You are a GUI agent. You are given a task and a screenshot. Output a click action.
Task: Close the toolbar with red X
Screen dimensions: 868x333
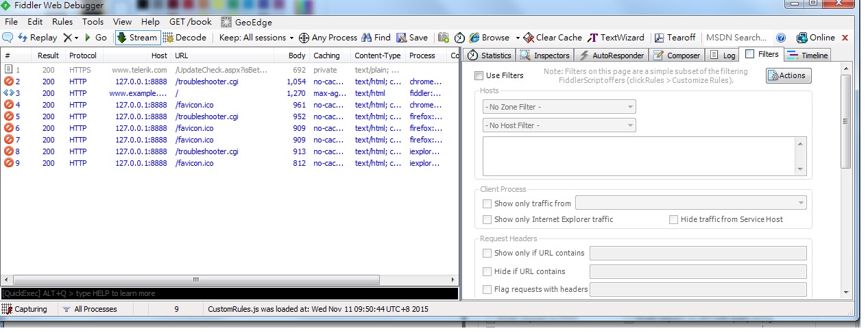pyautogui.click(x=845, y=38)
